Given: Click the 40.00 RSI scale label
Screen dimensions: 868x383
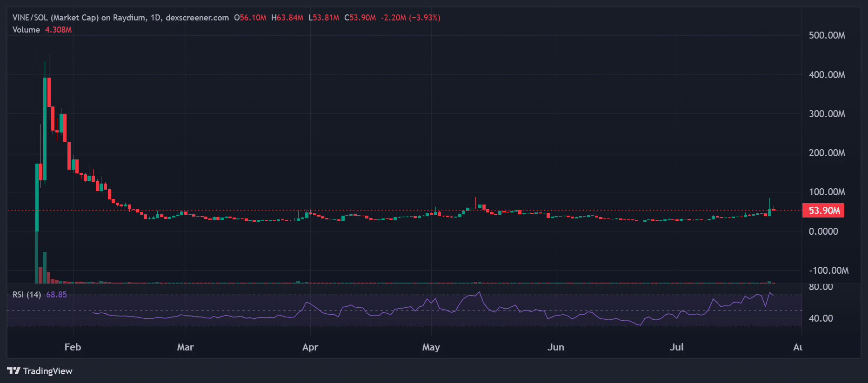Looking at the screenshot, I should (x=821, y=318).
